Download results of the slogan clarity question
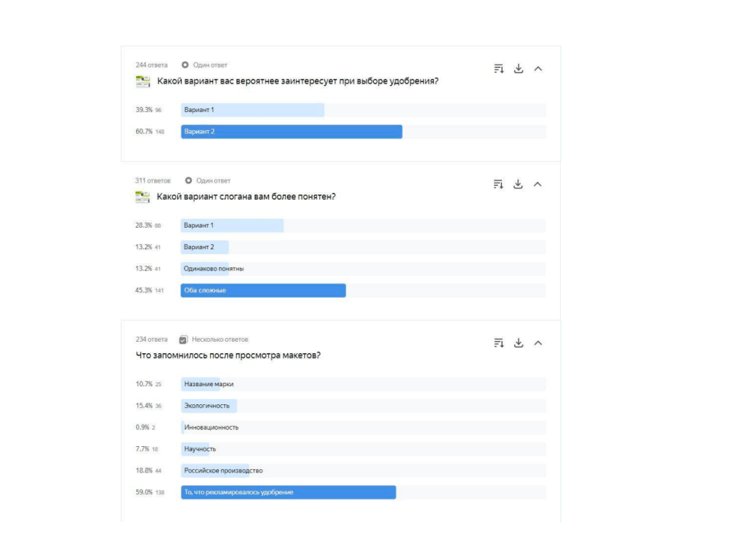748x560 pixels. [x=518, y=185]
